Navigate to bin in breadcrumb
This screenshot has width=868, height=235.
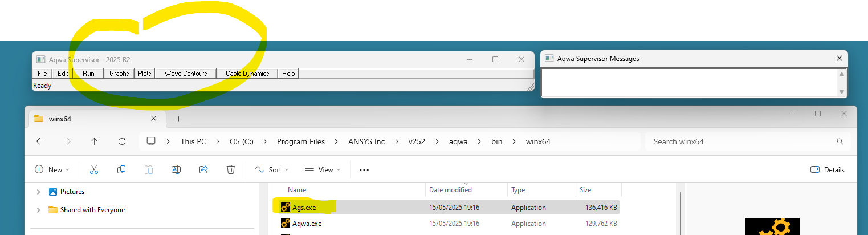click(x=496, y=141)
